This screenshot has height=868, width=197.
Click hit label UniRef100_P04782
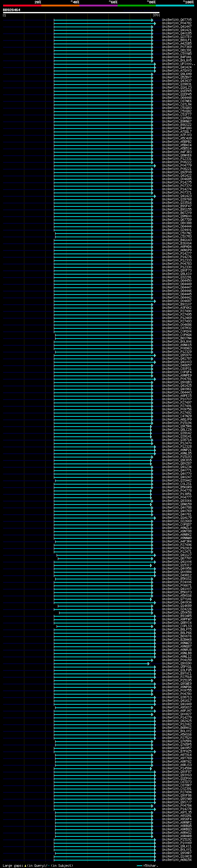pyautogui.click(x=177, y=23)
